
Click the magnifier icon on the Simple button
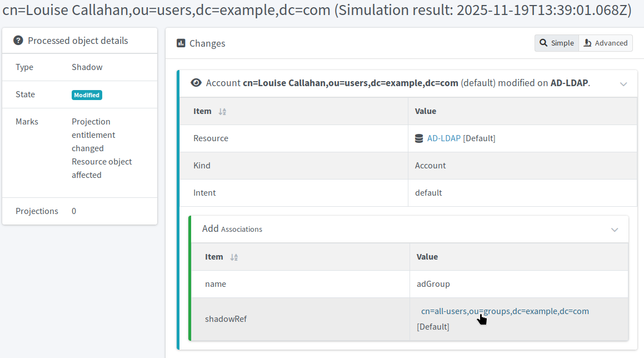click(545, 43)
